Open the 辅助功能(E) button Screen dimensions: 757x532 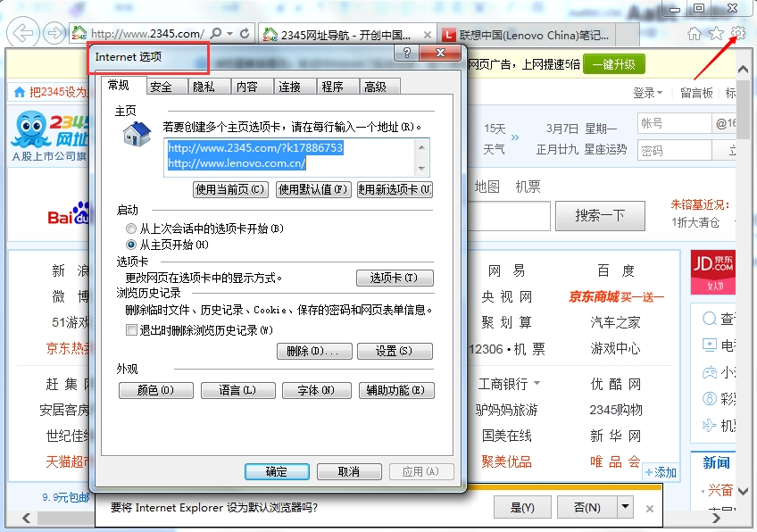click(396, 390)
